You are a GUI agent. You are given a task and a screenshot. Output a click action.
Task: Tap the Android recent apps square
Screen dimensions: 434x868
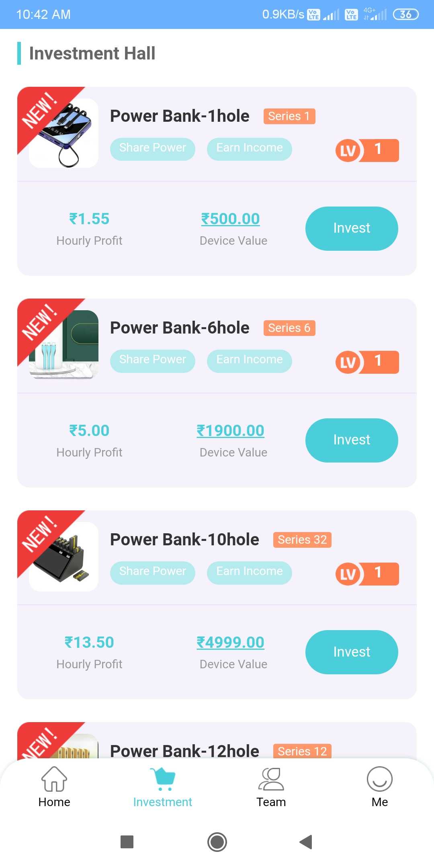click(127, 841)
